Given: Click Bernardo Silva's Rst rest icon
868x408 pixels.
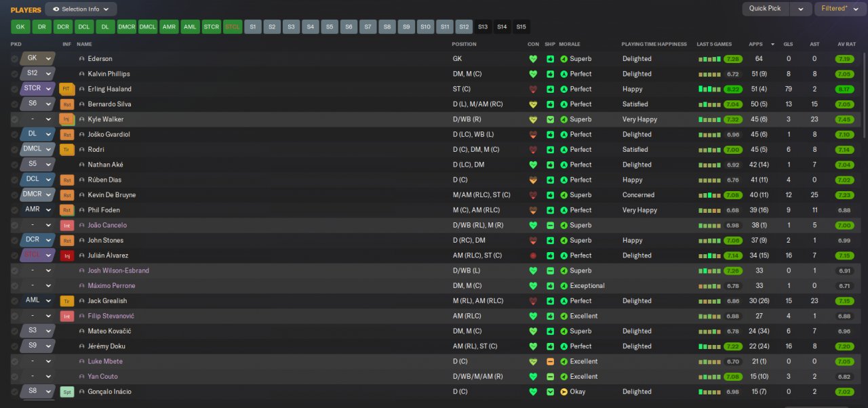Looking at the screenshot, I should click(66, 104).
